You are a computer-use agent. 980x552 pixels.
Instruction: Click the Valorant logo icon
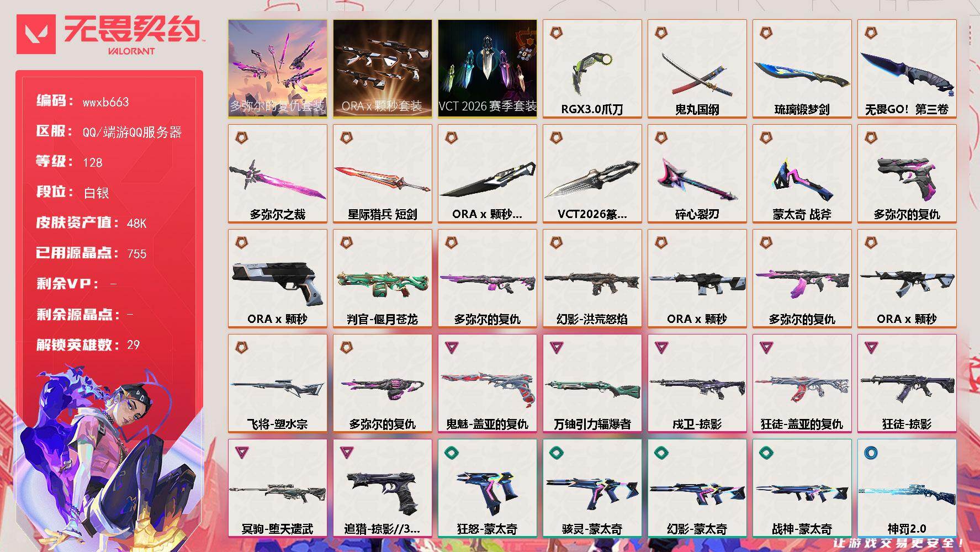coord(36,34)
